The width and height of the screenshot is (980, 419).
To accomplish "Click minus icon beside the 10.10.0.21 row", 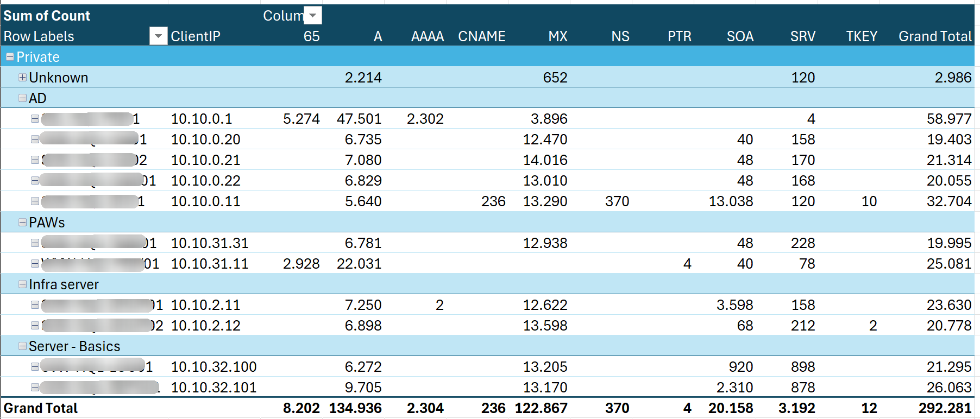I will 35,160.
